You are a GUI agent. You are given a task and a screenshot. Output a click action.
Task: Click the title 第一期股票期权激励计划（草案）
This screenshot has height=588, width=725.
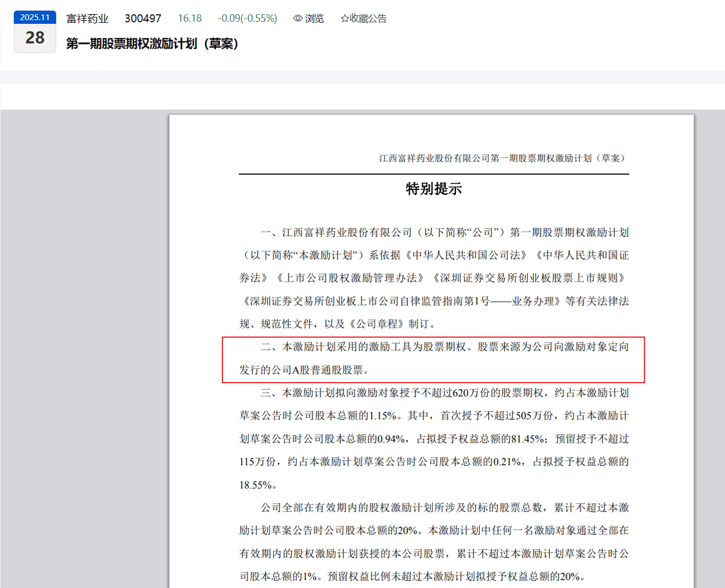coord(152,44)
